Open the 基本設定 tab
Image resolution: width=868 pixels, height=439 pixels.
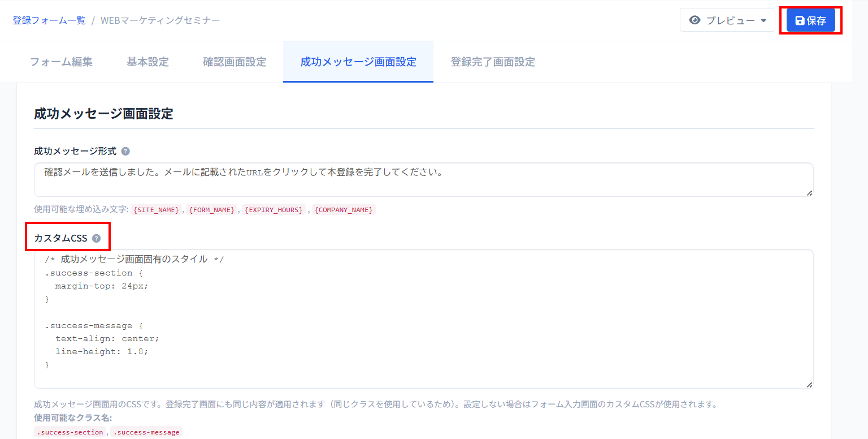147,62
